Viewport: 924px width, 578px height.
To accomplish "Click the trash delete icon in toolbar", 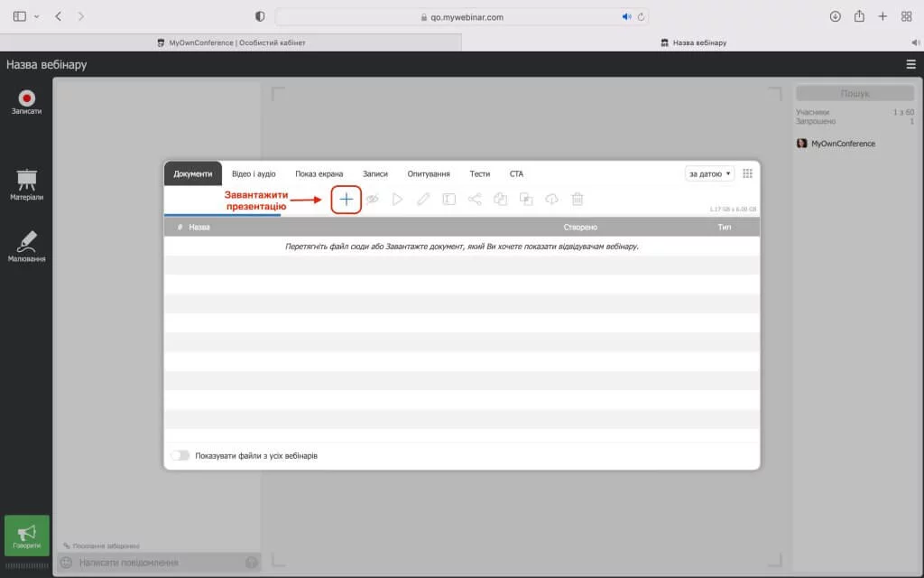I will pyautogui.click(x=577, y=200).
